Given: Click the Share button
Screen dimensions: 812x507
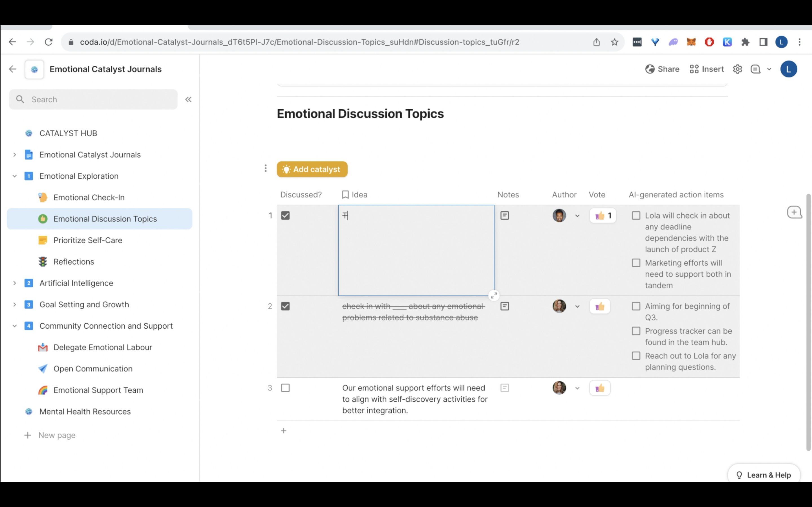Looking at the screenshot, I should coord(662,69).
